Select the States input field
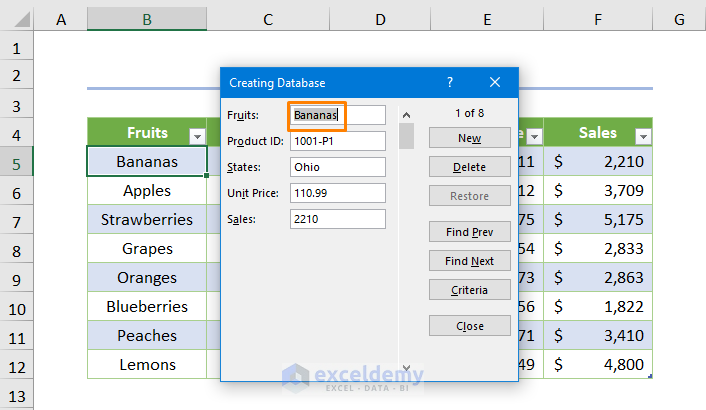 (337, 167)
